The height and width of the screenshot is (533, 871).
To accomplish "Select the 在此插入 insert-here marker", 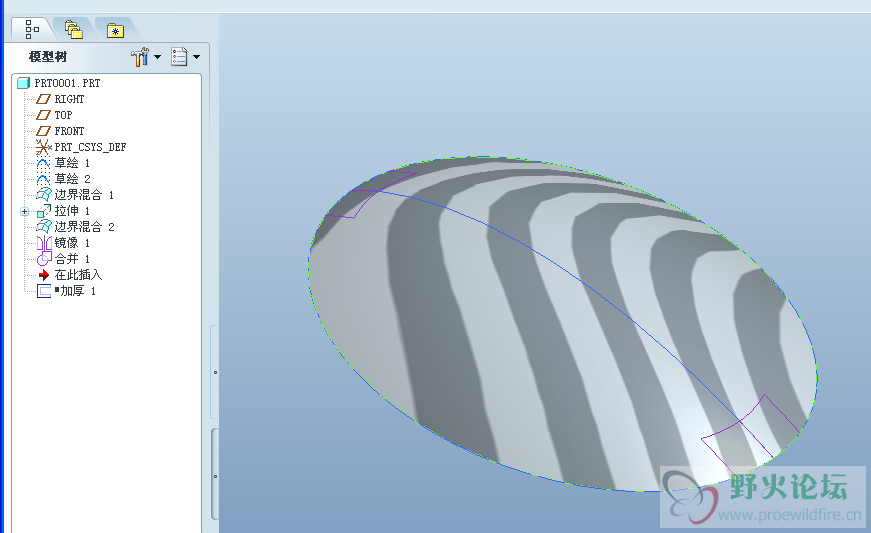I will (78, 275).
